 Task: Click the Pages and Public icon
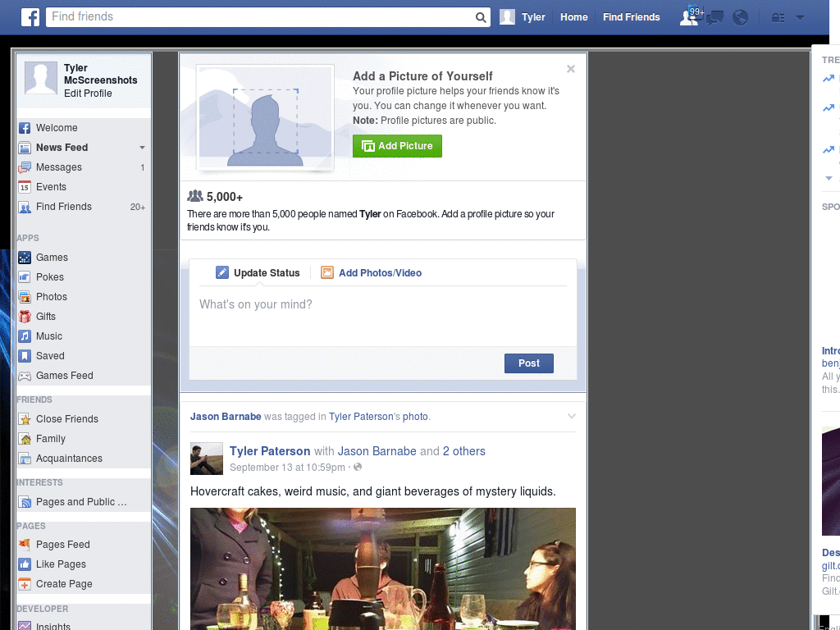25,502
